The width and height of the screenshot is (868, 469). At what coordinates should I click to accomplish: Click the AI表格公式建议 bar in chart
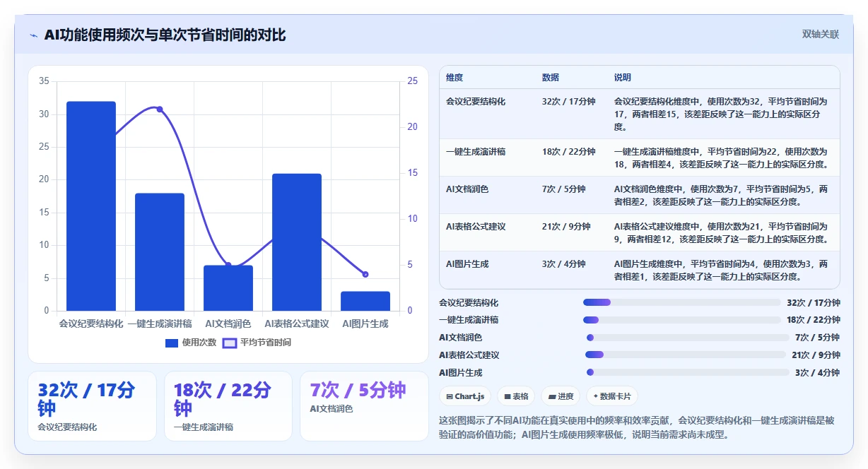(x=297, y=242)
